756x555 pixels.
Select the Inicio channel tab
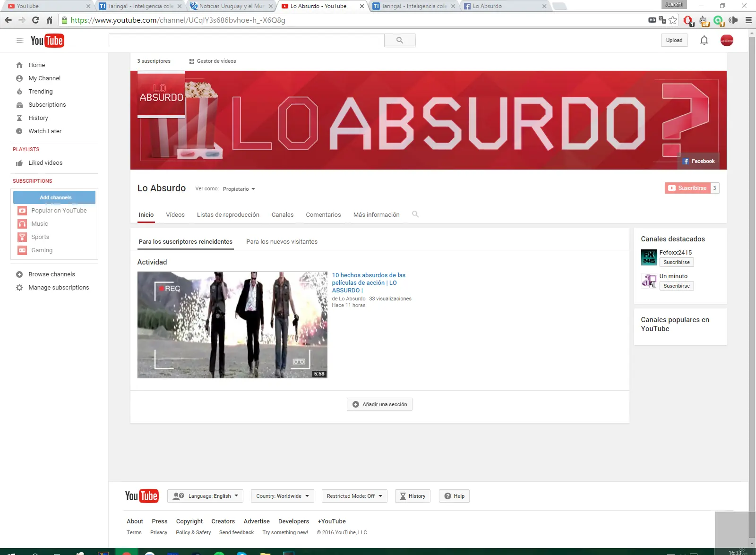[x=146, y=215]
